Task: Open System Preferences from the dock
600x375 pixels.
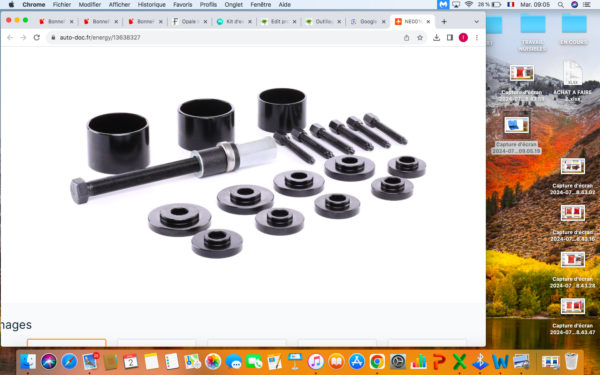Action: [398, 361]
